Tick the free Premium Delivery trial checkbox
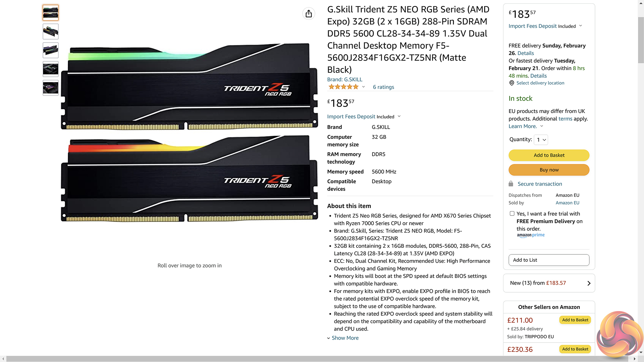Image resolution: width=644 pixels, height=362 pixels. tap(512, 214)
